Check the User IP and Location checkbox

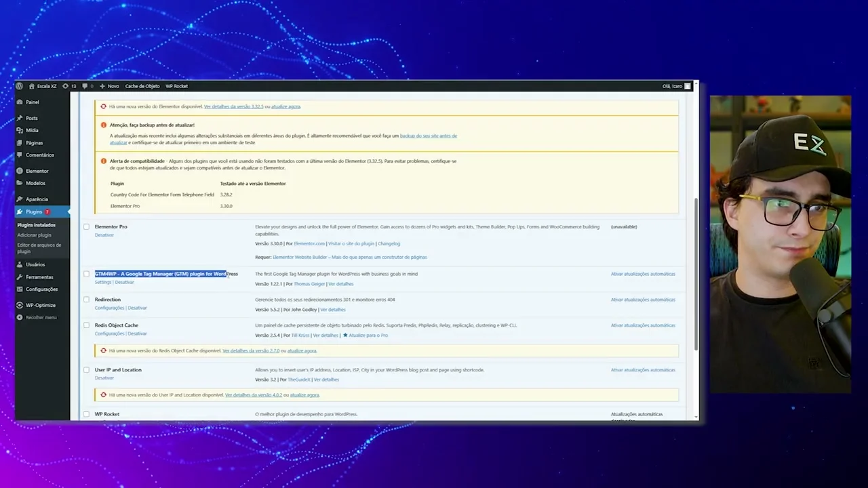point(86,370)
